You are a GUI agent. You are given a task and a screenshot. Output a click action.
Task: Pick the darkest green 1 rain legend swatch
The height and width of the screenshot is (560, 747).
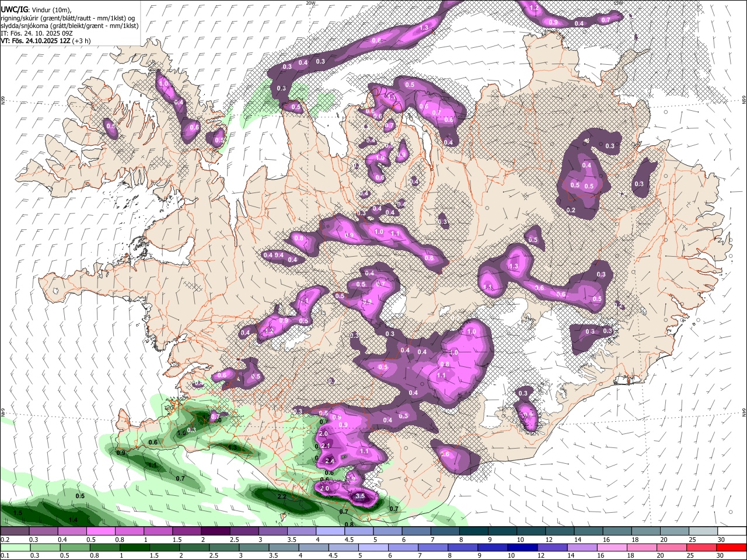135,547
